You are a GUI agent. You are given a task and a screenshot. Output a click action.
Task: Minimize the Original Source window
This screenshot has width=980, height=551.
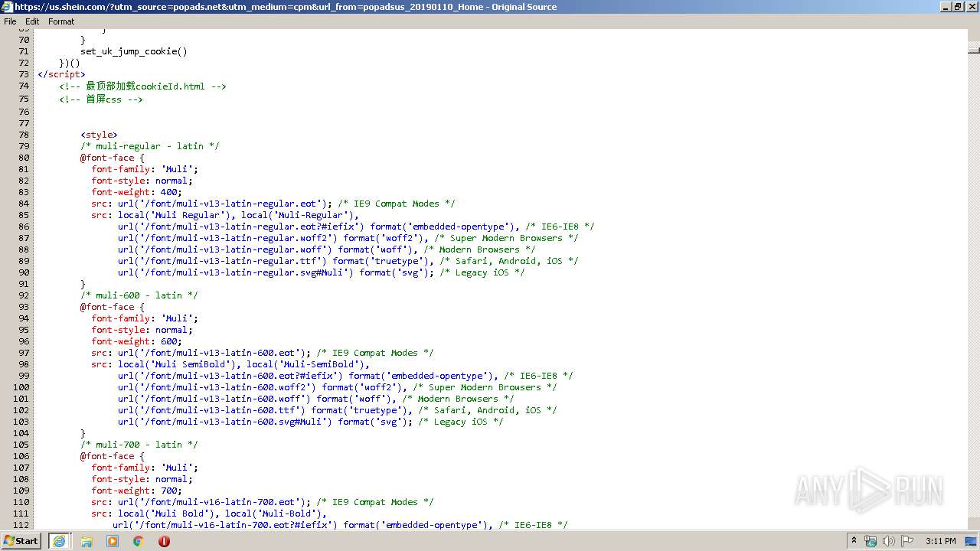945,6
